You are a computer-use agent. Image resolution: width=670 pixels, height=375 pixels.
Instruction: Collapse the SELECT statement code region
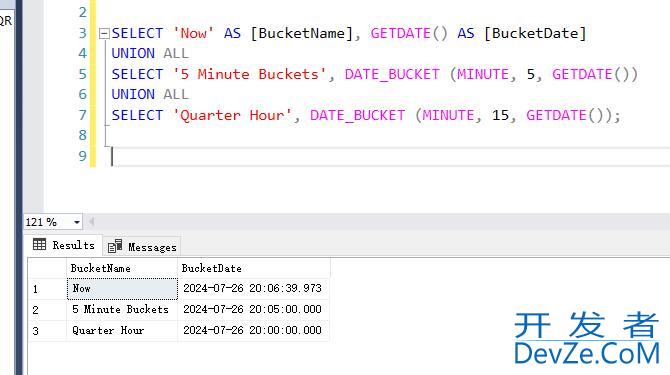point(104,33)
